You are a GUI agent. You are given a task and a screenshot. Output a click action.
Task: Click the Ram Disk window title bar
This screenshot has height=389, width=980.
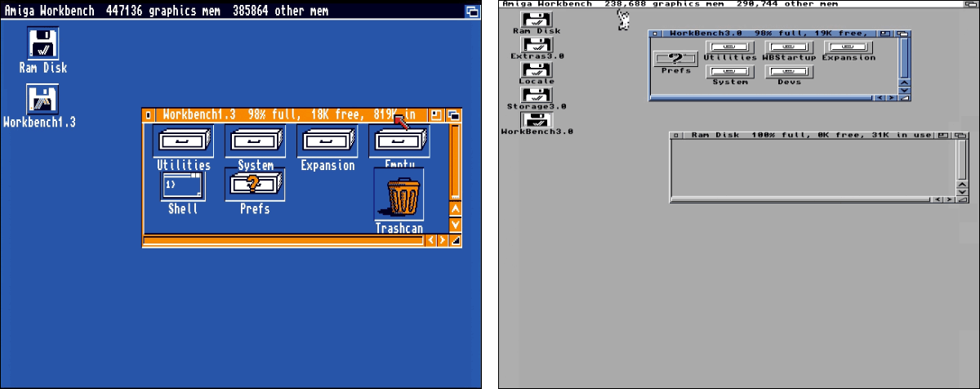[x=808, y=135]
